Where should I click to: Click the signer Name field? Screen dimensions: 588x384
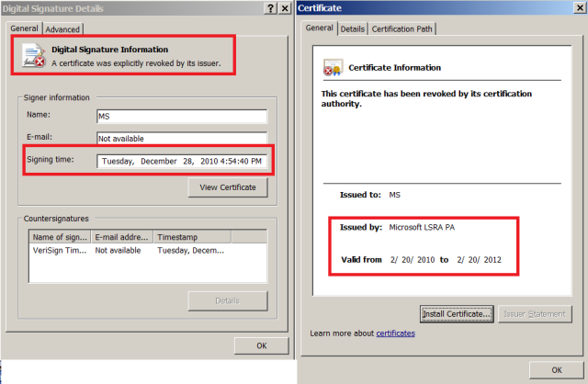coord(181,117)
